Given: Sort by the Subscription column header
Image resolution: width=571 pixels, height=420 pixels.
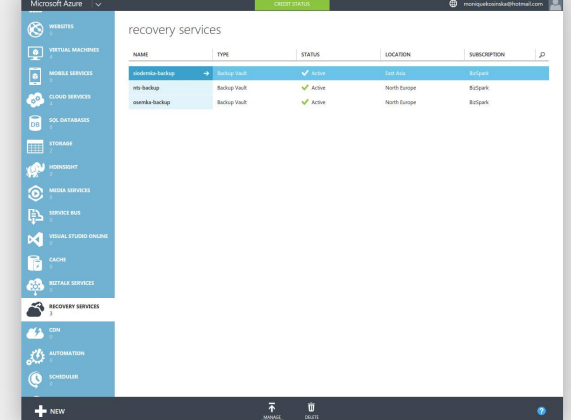Looking at the screenshot, I should click(x=487, y=55).
